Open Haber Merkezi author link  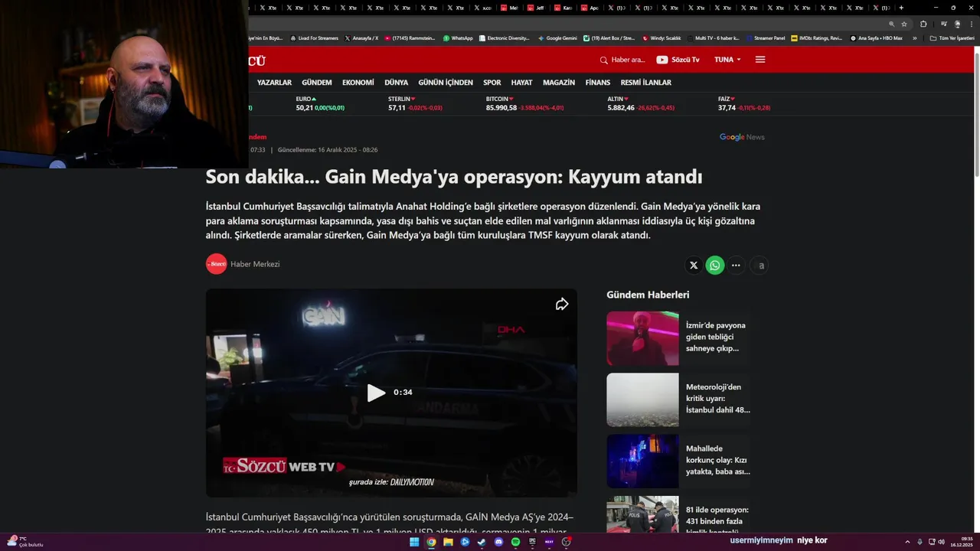[255, 264]
